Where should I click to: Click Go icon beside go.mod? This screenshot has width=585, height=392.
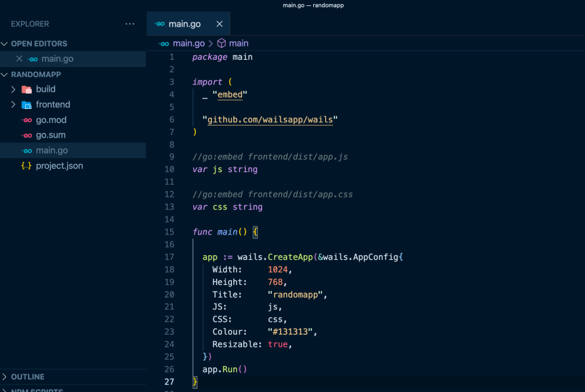coord(27,120)
